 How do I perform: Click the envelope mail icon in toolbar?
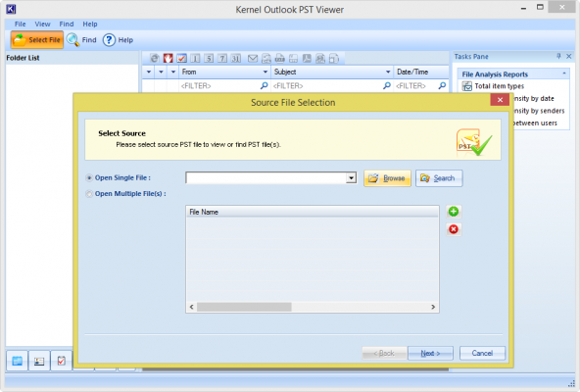(253, 58)
